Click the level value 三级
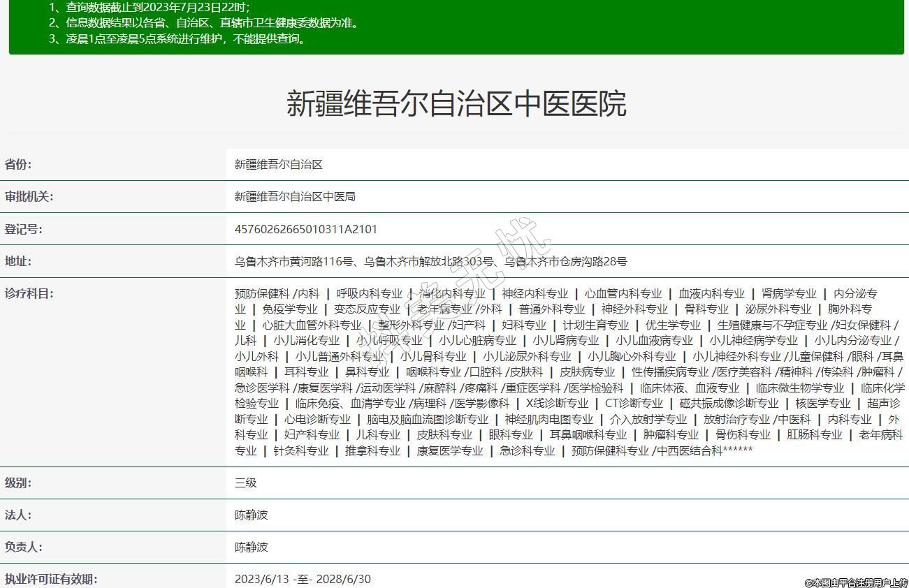This screenshot has width=909, height=588. point(246,483)
